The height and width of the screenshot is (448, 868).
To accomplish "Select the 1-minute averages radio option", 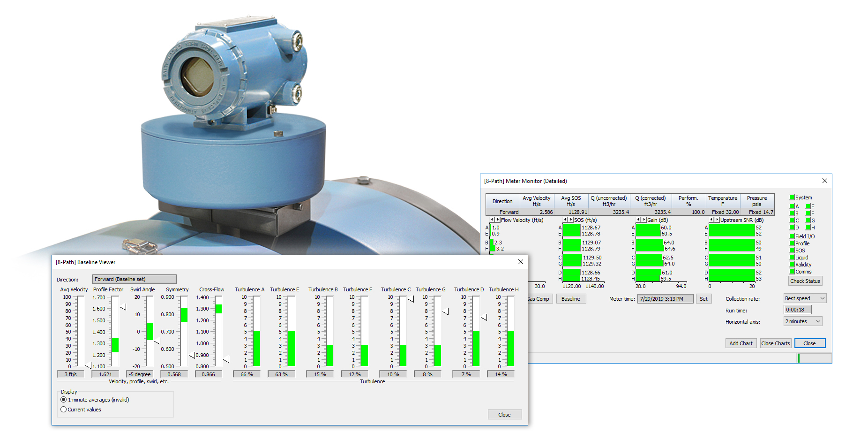I will pos(64,400).
